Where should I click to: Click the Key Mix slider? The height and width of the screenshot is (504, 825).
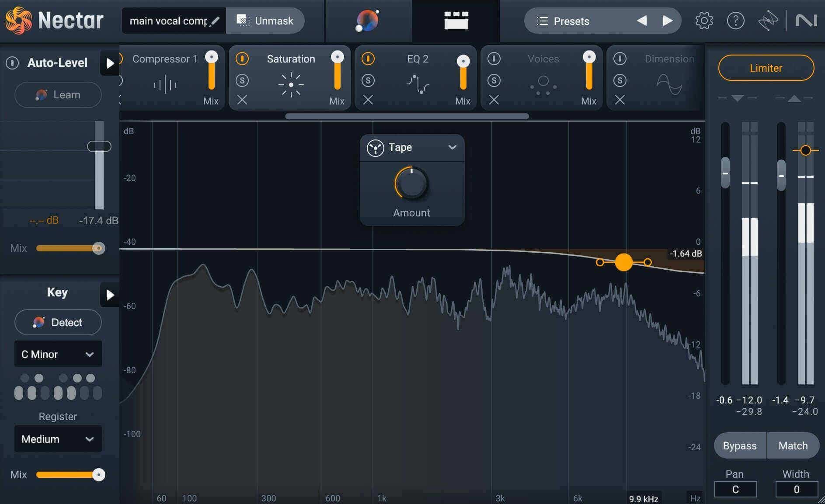coord(70,475)
